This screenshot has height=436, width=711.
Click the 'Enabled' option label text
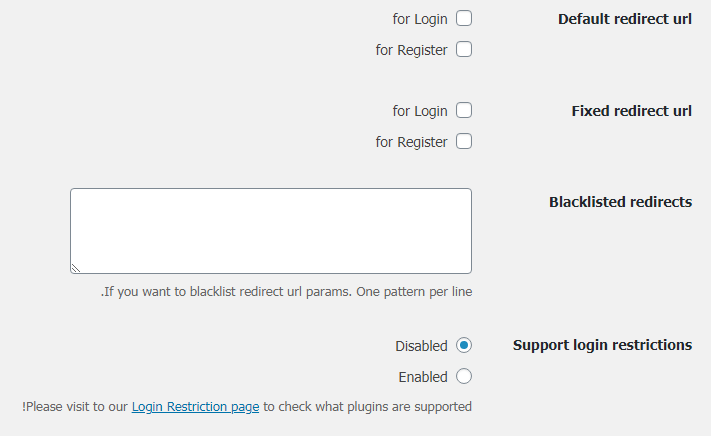point(423,377)
